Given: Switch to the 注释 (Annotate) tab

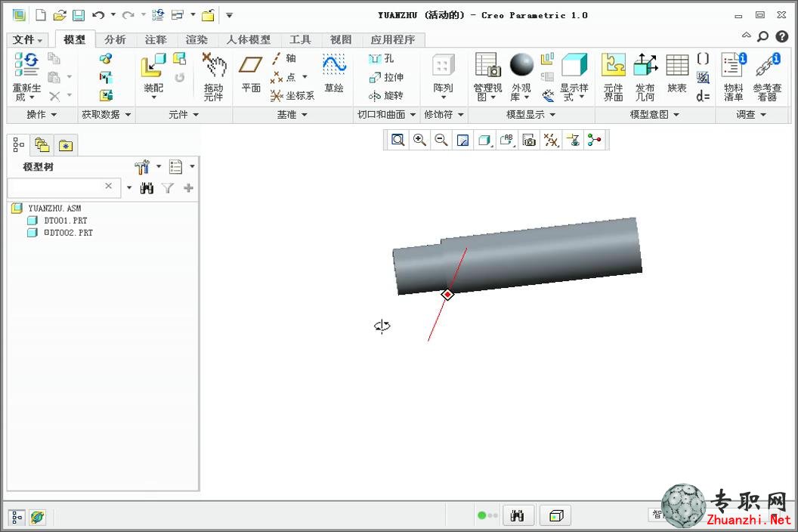Looking at the screenshot, I should (156, 40).
